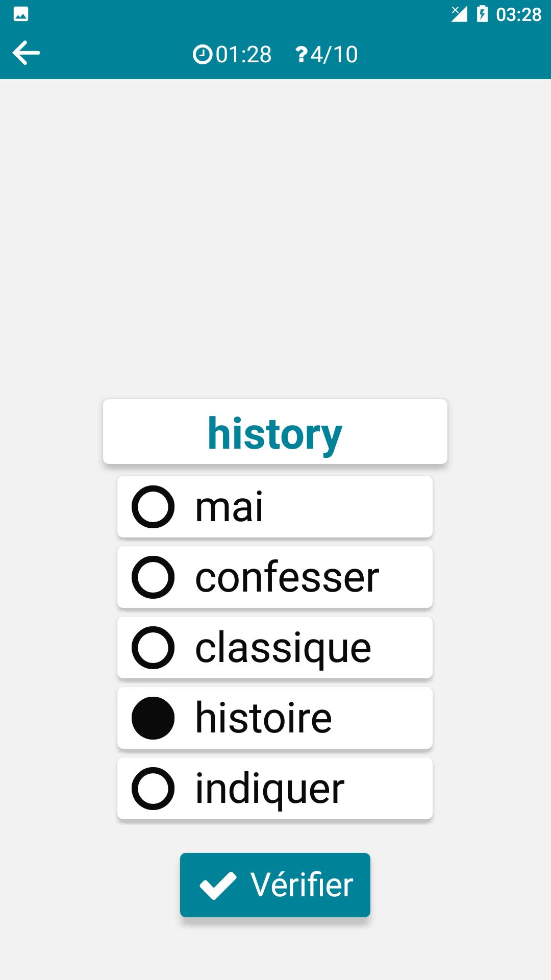Viewport: 551px width, 980px height.
Task: Select the radio circle beside indiquer
Action: [x=153, y=789]
